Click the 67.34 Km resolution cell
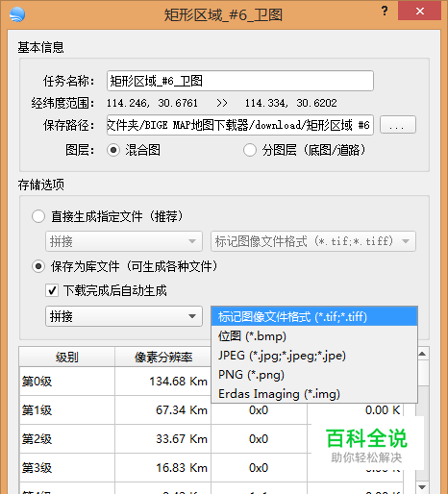 pos(162,410)
